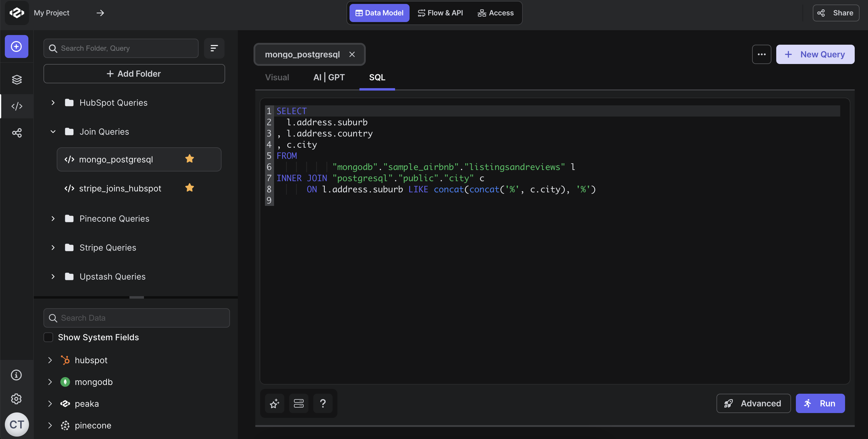Screen dimensions: 868x439
Task: Run the SQL query
Action: point(820,403)
